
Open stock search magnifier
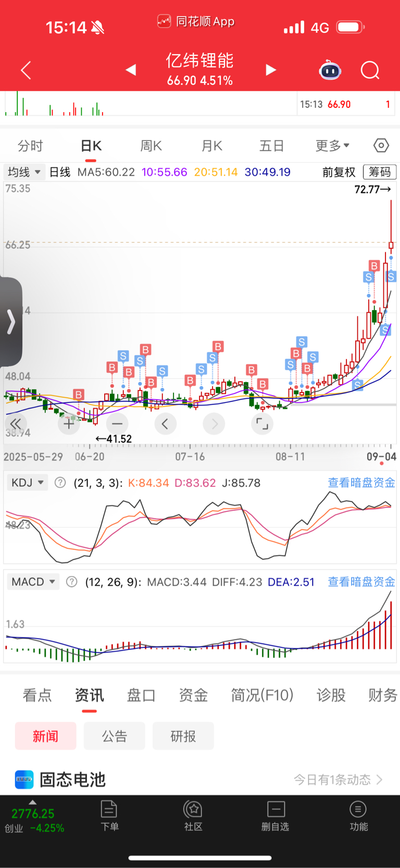pos(370,70)
